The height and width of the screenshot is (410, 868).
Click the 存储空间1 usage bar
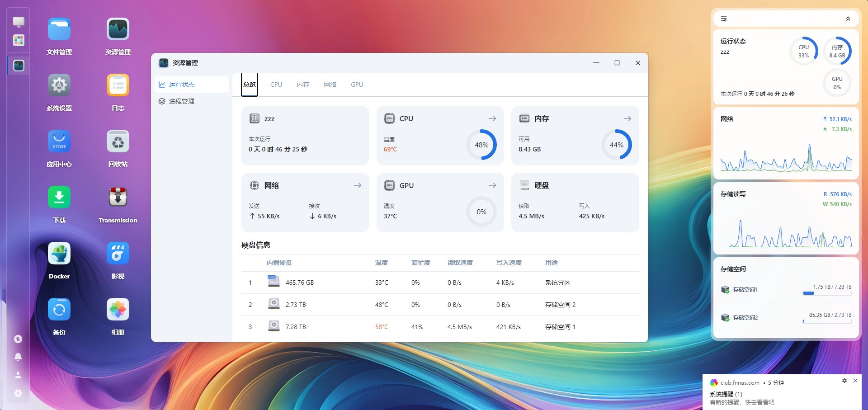[x=826, y=293]
